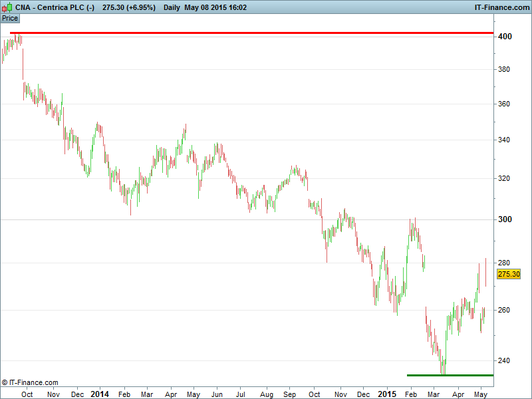Click the Aug label on time axis
Viewport: 532px width, 399px height.
tap(266, 394)
